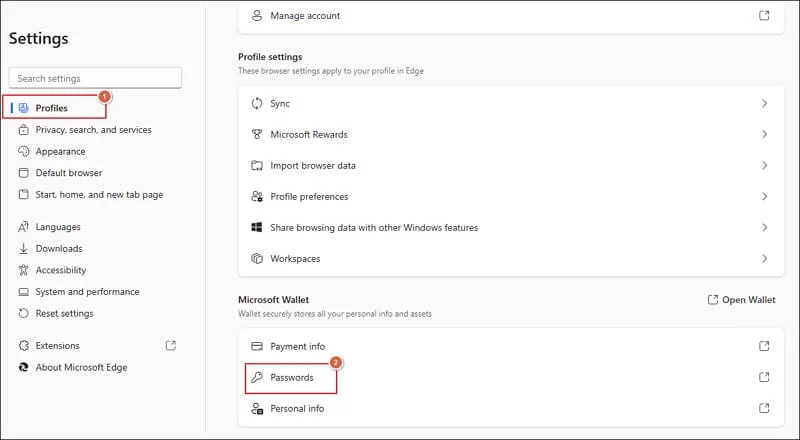
Task: Click the external link icon beside Extensions
Action: [x=171, y=346]
